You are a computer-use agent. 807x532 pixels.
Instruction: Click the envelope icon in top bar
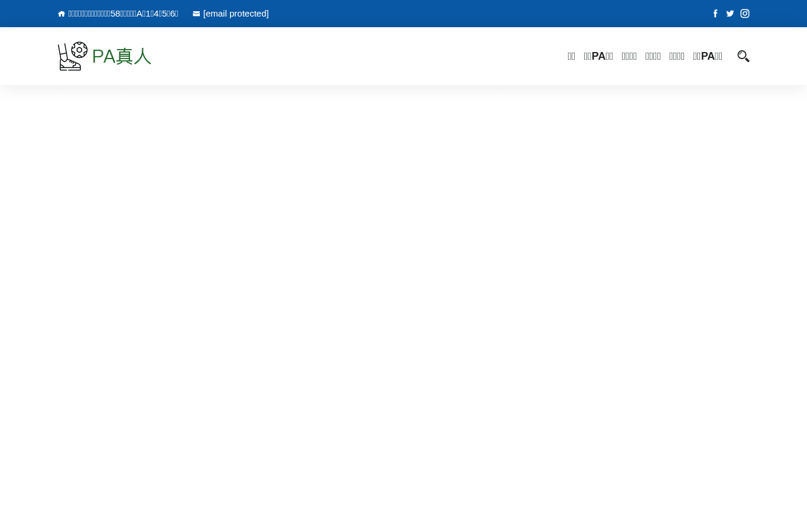coord(196,14)
